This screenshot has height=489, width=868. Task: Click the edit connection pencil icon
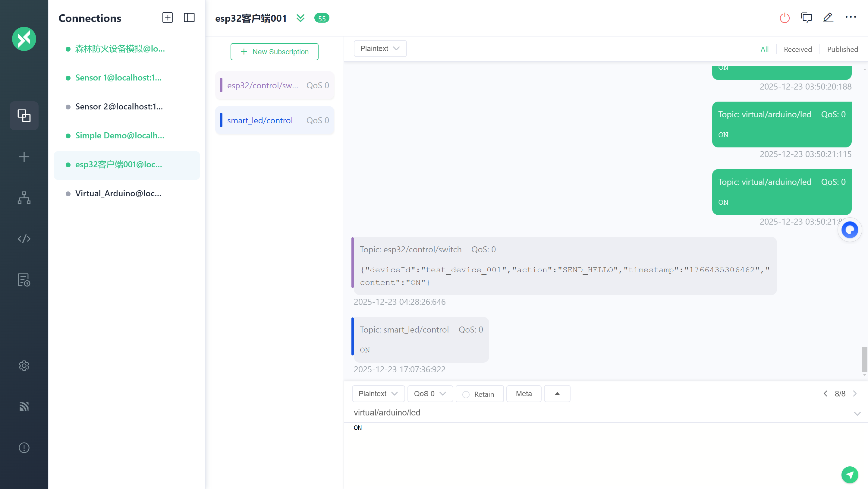828,18
